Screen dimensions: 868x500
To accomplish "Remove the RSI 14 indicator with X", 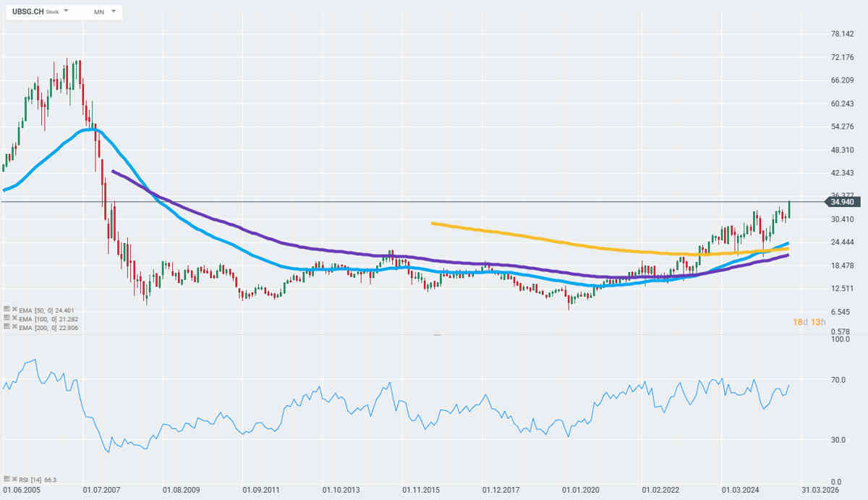I will click(x=15, y=479).
